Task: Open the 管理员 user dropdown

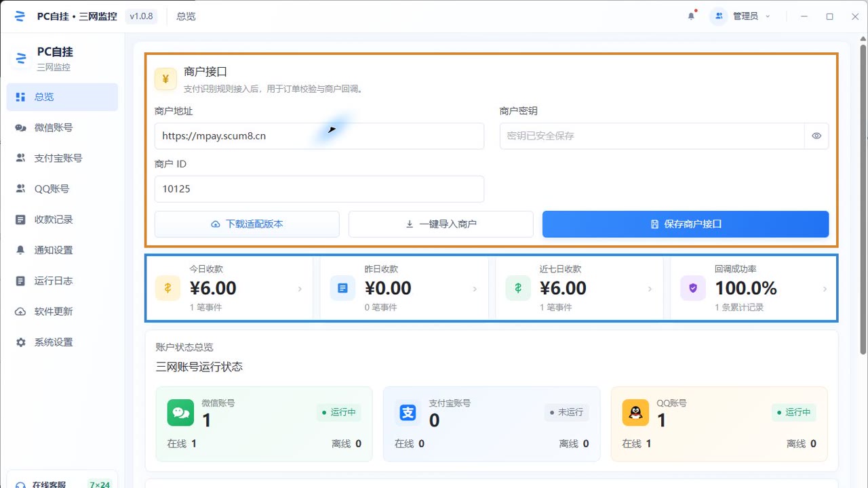Action: coord(741,16)
